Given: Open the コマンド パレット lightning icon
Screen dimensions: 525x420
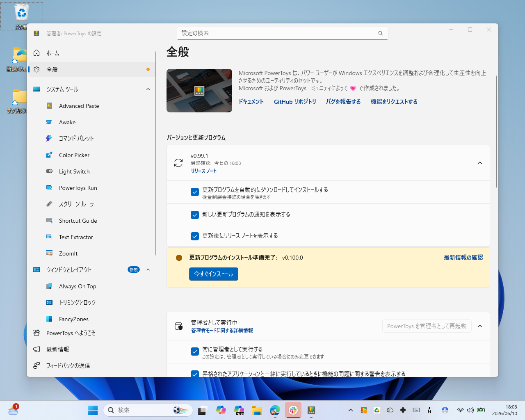Looking at the screenshot, I should pos(49,138).
